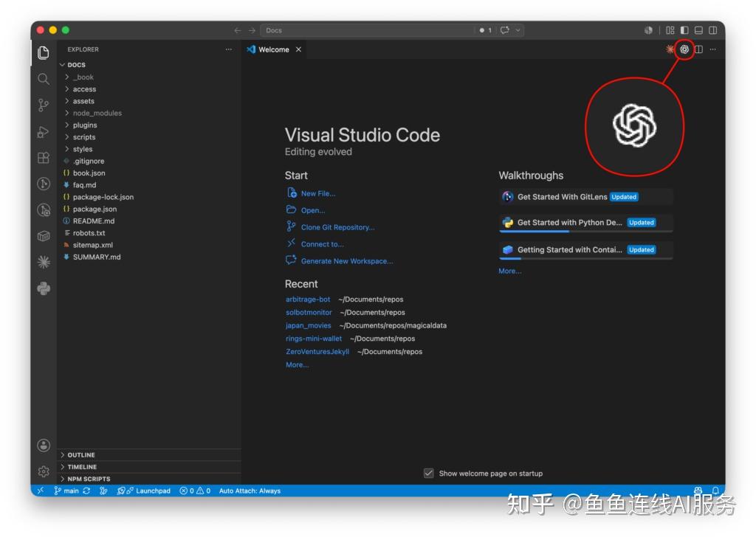This screenshot has height=537, width=756.
Task: Expand the access folder
Action: pos(149,89)
